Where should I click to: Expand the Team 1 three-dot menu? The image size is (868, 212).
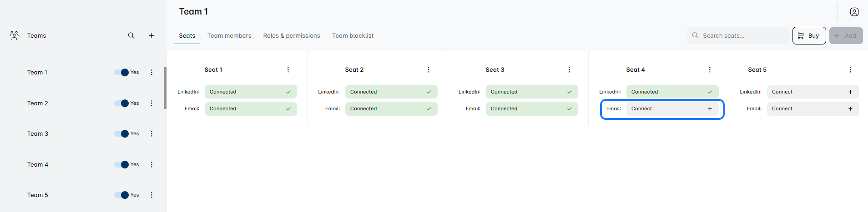(151, 72)
